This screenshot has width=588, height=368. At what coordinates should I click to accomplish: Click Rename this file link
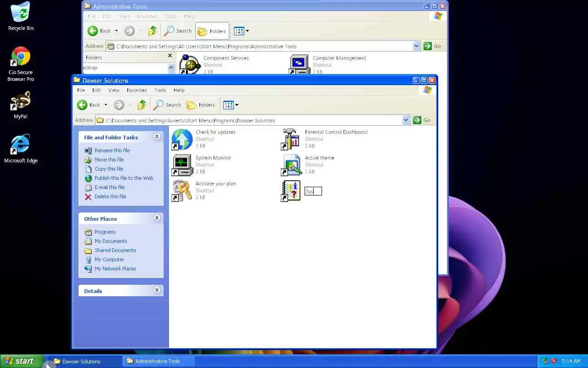(112, 150)
